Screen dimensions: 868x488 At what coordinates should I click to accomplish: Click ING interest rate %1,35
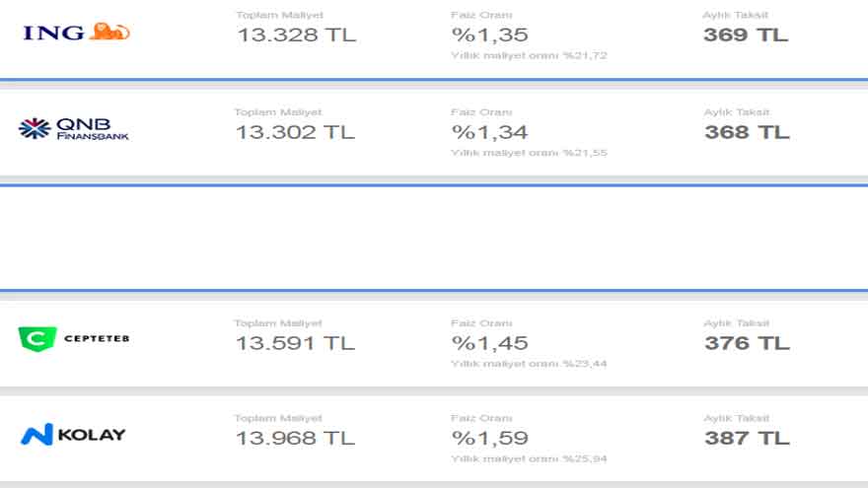pyautogui.click(x=490, y=35)
